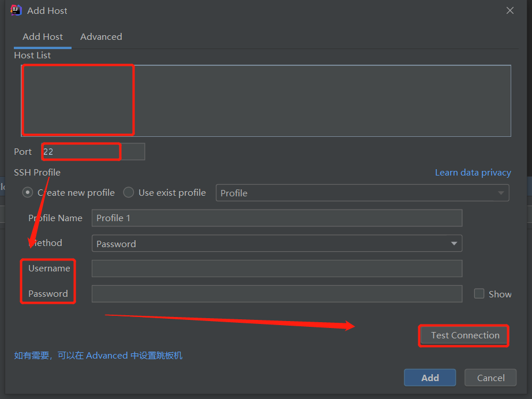Select the Add Host tab

tap(43, 37)
